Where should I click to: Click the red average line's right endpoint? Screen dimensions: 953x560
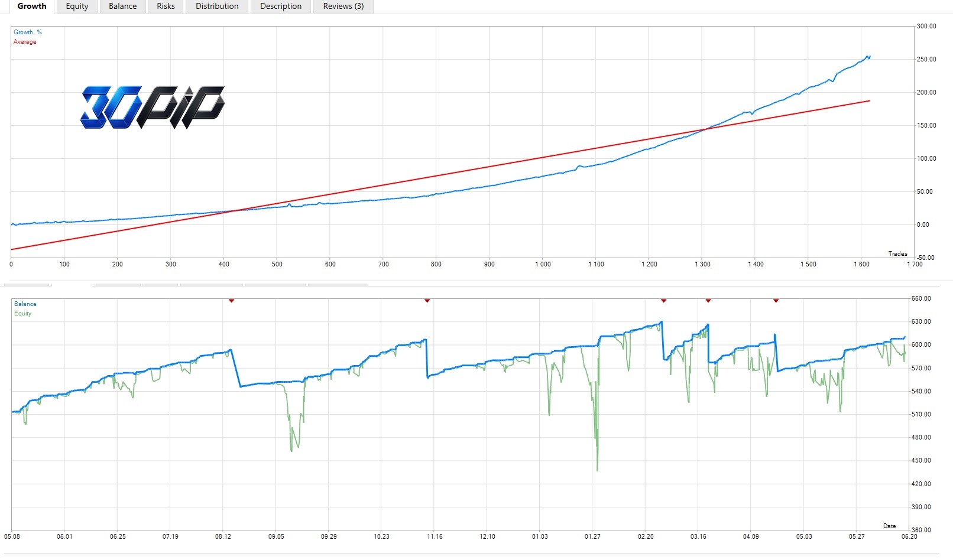pyautogui.click(x=870, y=101)
